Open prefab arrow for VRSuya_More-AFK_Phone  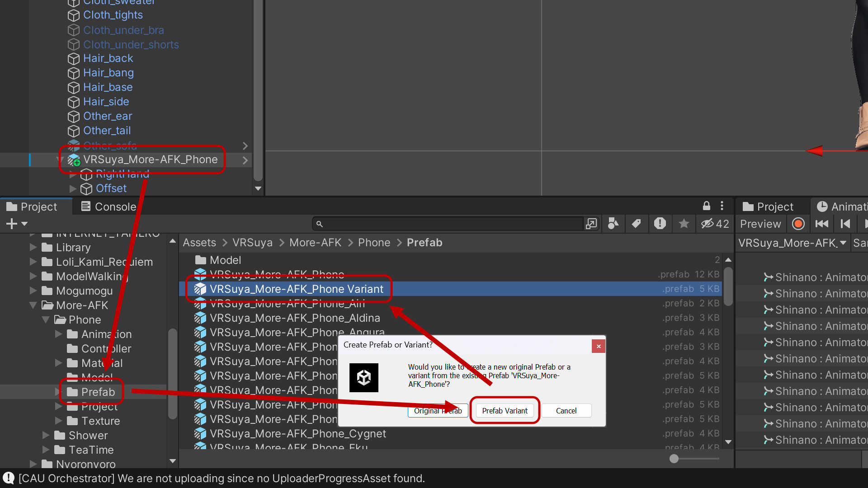[245, 160]
